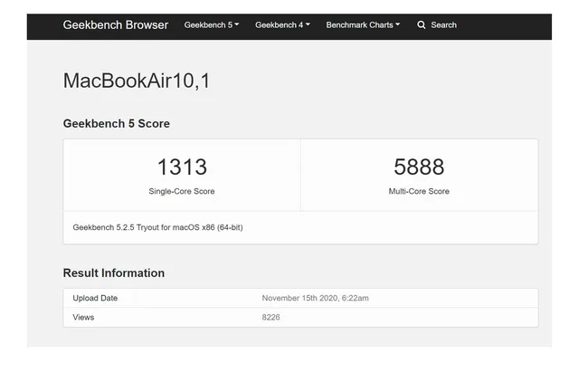Click the Upload Date row label
This screenshot has height=373, width=588.
tap(95, 298)
